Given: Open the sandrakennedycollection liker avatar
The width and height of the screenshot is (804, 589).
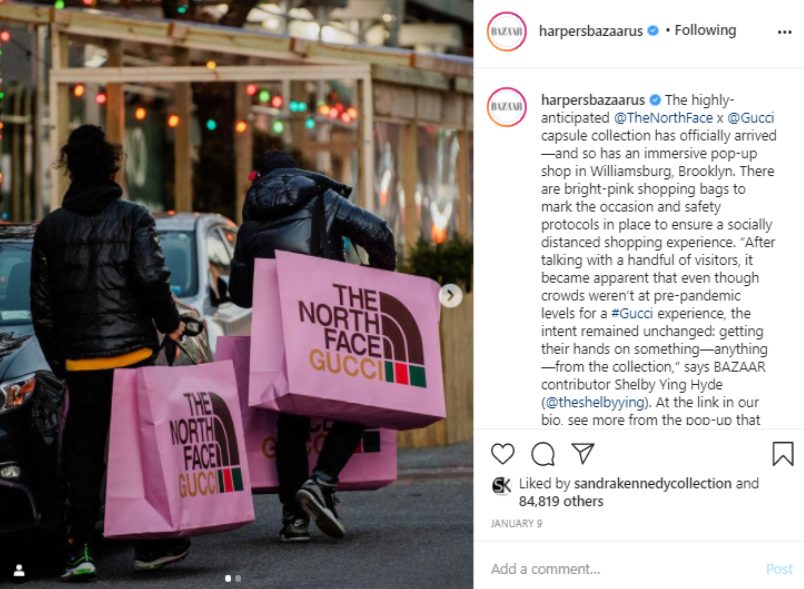Looking at the screenshot, I should point(501,485).
